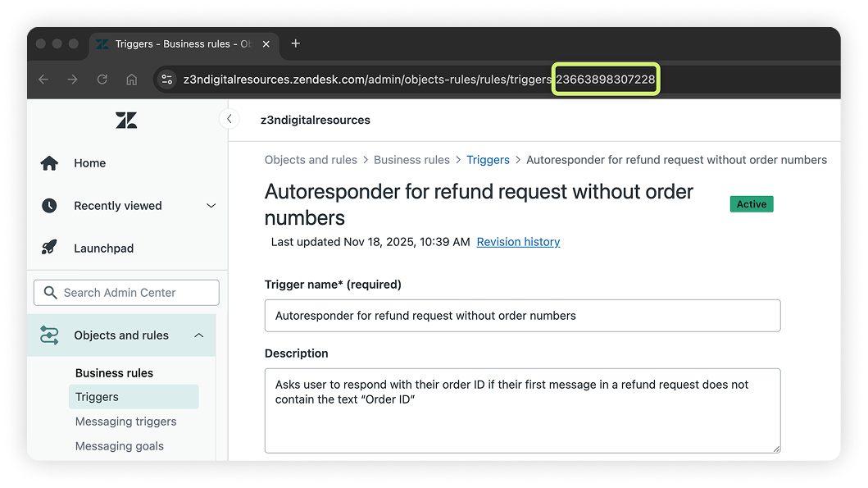Click the Triggers breadcrumb link
Image resolution: width=868 pixels, height=488 pixels.
click(488, 160)
